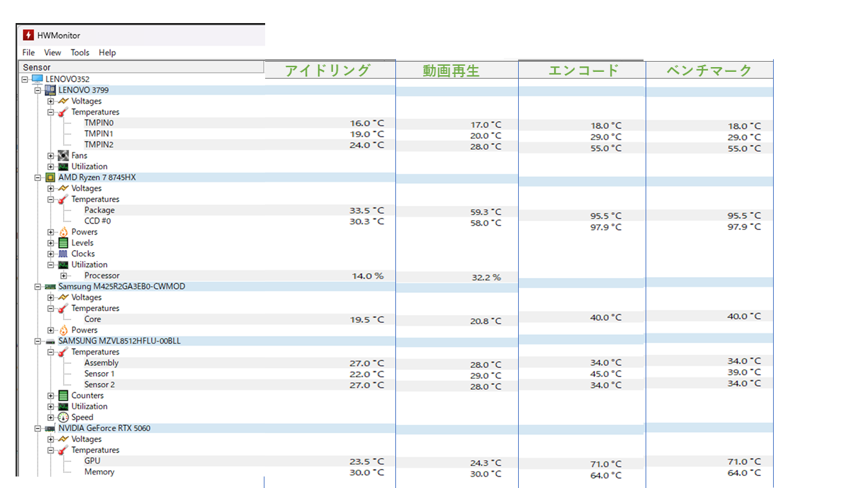Click the LENOVO352 computer icon
Screen dimensions: 868x488
coord(37,79)
